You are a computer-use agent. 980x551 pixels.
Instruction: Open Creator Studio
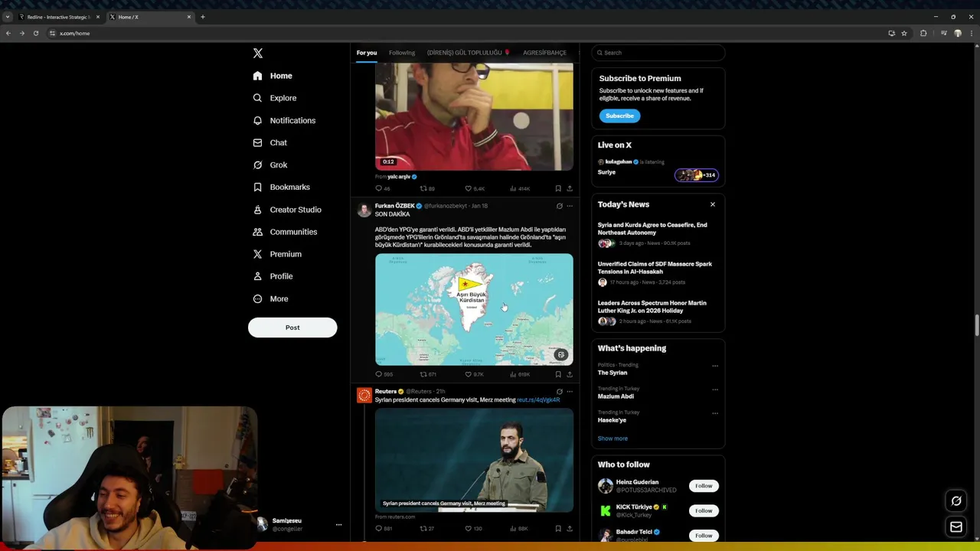pyautogui.click(x=287, y=210)
